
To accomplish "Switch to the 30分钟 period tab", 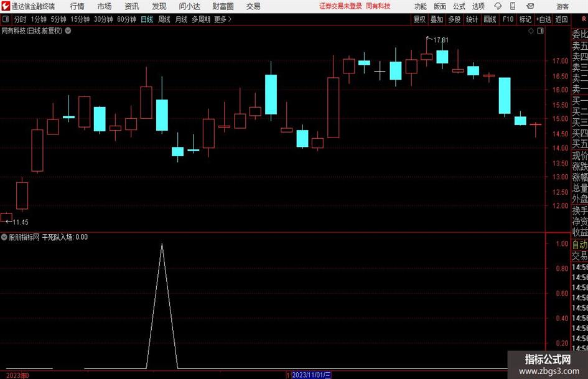I will (x=103, y=19).
